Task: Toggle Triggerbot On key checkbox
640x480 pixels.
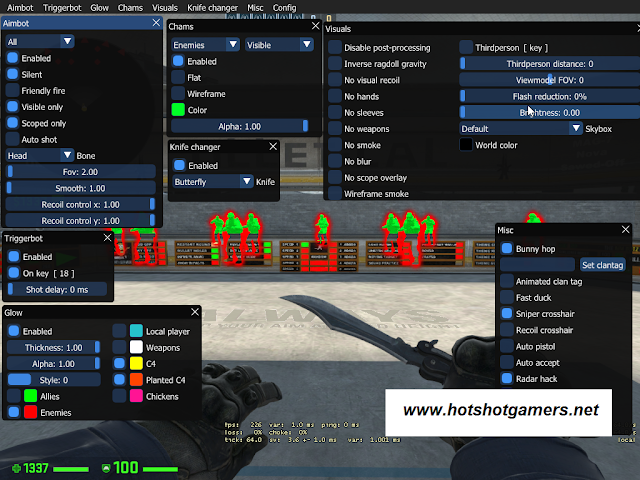Action: pyautogui.click(x=14, y=273)
